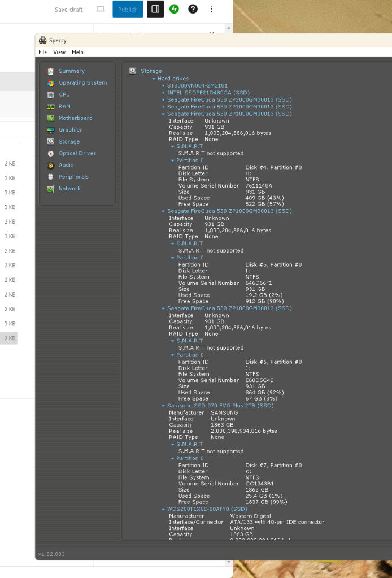Image resolution: width=392 pixels, height=578 pixels.
Task: Select the RAM module icon
Action: click(50, 107)
